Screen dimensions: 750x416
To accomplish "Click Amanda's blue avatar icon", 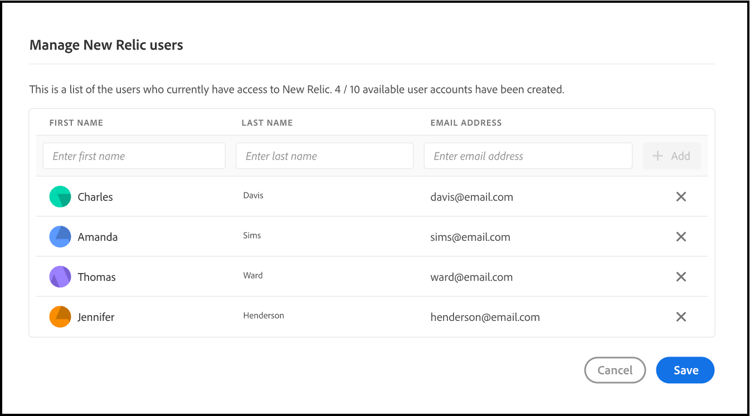I will [60, 237].
